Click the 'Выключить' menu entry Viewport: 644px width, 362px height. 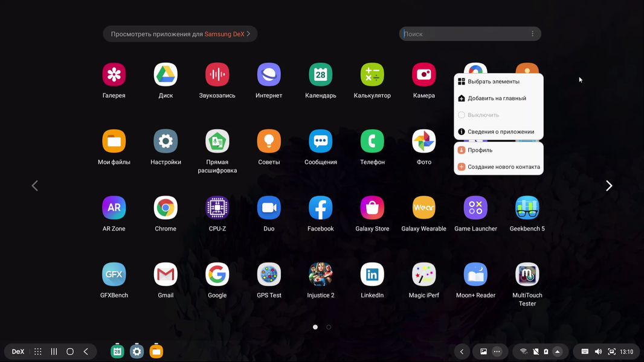[498, 115]
